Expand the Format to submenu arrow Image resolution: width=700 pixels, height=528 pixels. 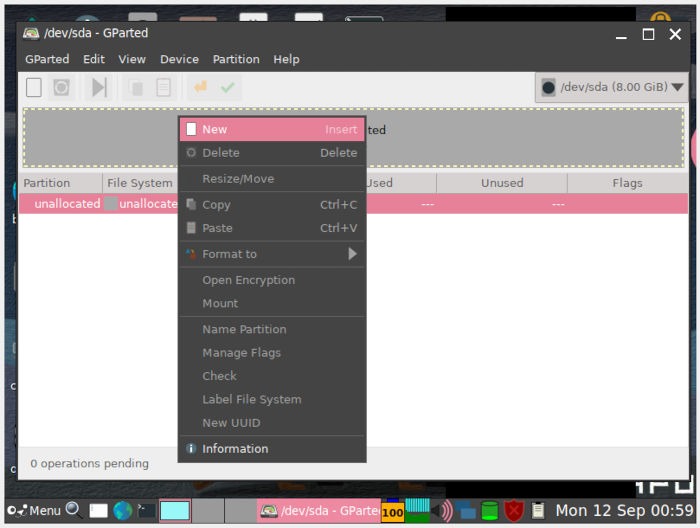click(352, 254)
